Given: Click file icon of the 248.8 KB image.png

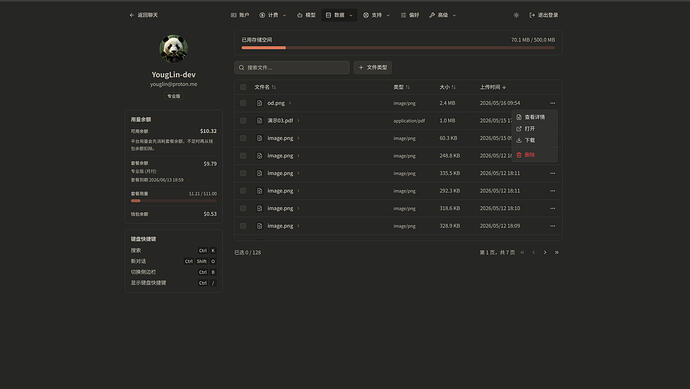Looking at the screenshot, I should pyautogui.click(x=259, y=156).
